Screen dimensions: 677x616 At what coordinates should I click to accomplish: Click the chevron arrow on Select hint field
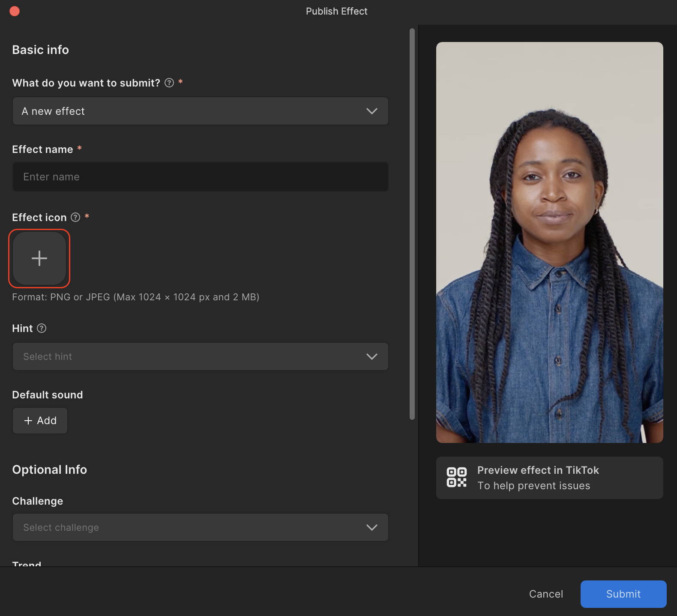point(371,356)
